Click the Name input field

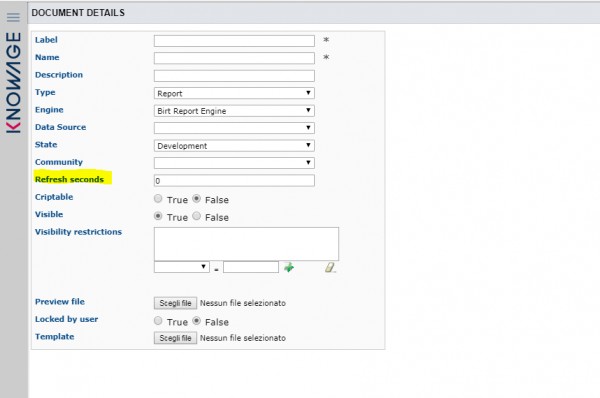[234, 58]
